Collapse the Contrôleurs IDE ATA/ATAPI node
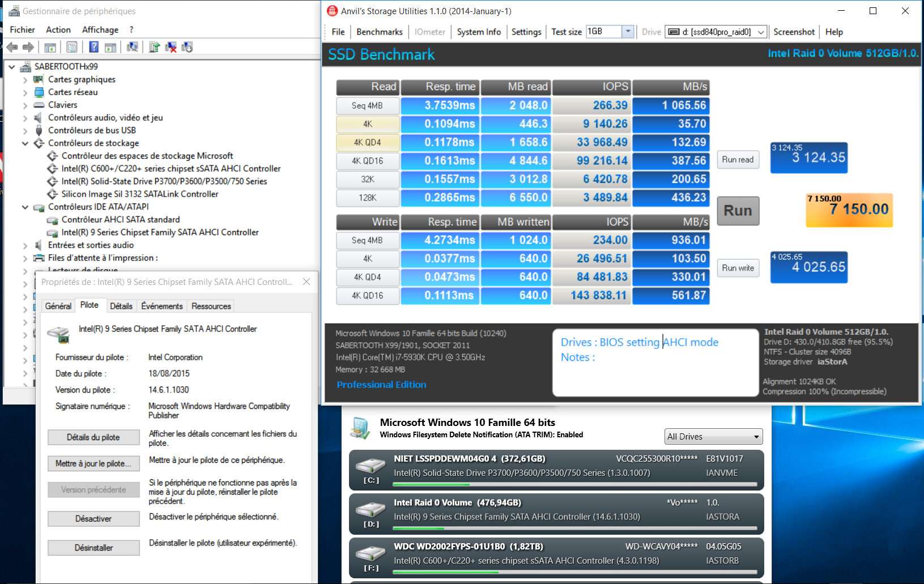 [x=25, y=207]
